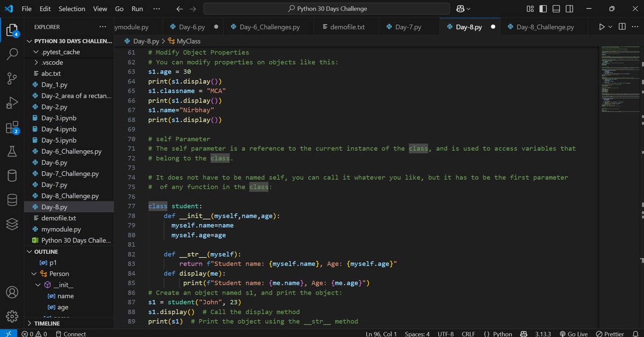This screenshot has width=644, height=337.
Task: Click Go Live in status bar
Action: [x=574, y=334]
